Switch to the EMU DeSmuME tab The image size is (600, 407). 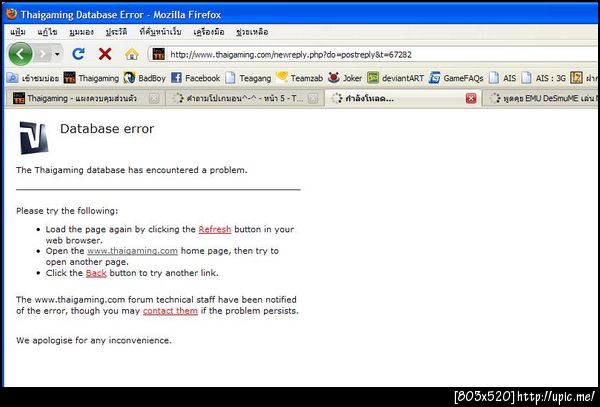pos(541,98)
